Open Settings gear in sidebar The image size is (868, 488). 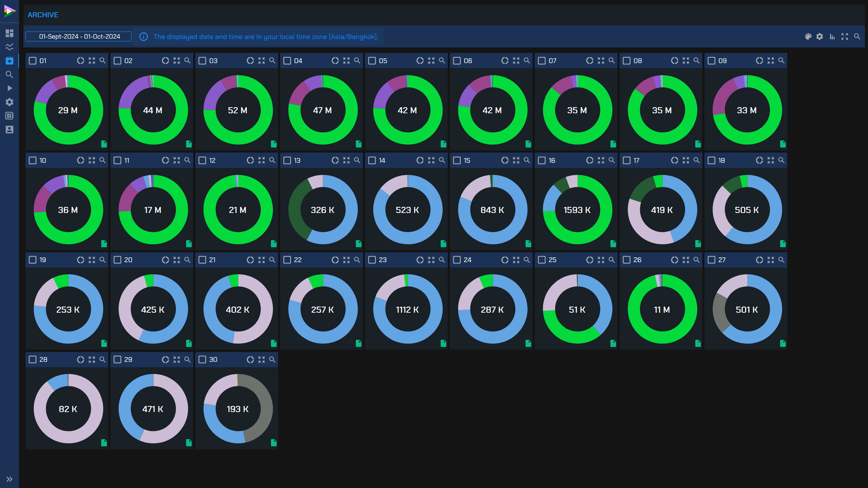point(10,102)
